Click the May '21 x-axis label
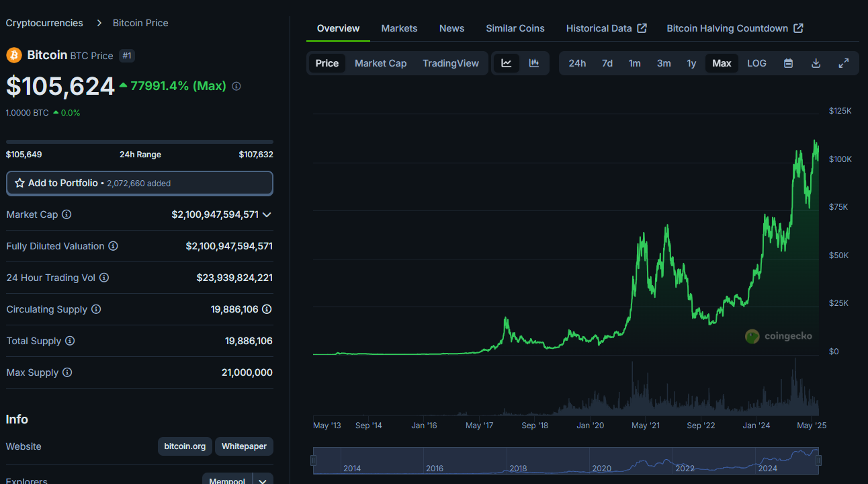The image size is (868, 484). pyautogui.click(x=646, y=426)
